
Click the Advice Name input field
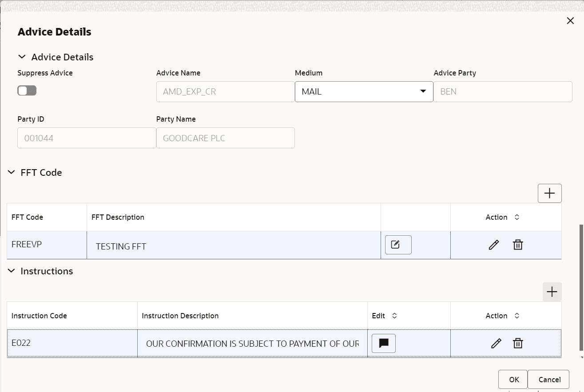click(225, 91)
